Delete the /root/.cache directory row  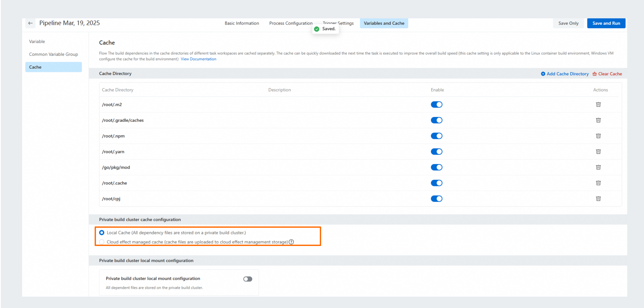point(598,183)
